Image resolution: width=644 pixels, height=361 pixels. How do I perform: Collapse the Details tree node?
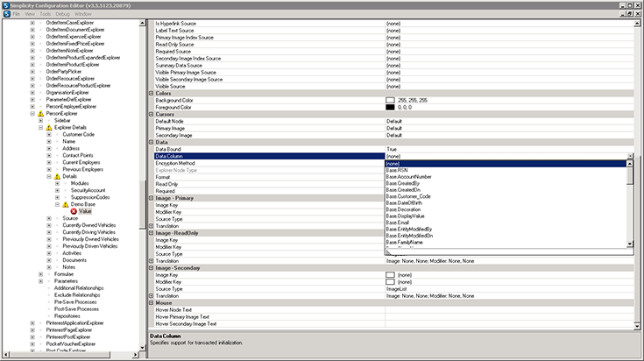click(x=49, y=177)
